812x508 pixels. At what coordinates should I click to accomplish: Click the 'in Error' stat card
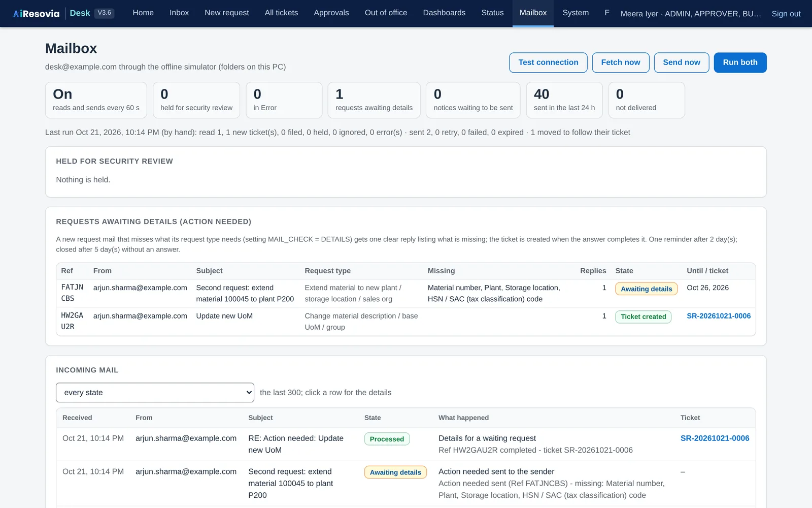284,100
